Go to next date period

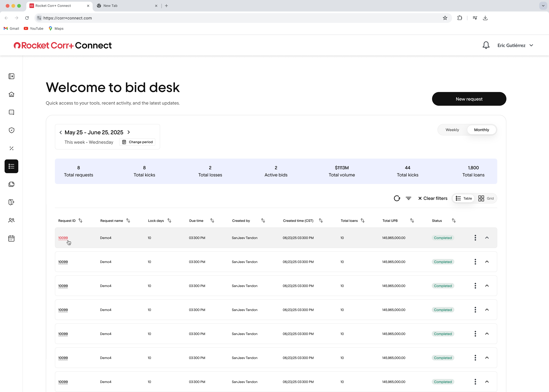[129, 132]
